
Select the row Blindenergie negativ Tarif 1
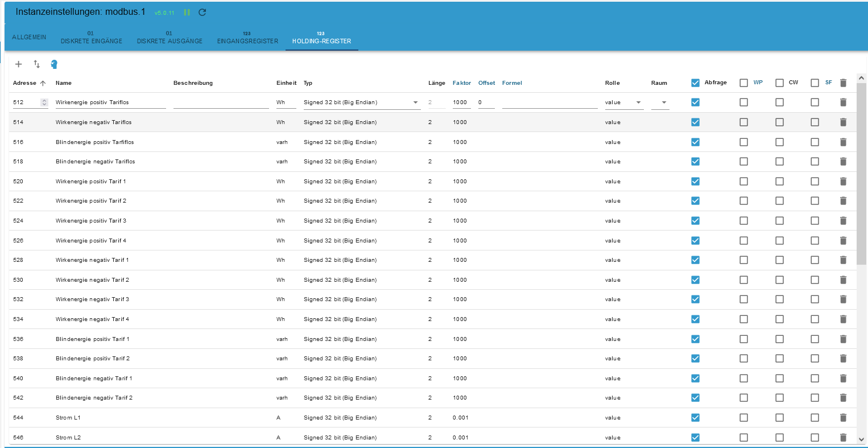[432, 379]
